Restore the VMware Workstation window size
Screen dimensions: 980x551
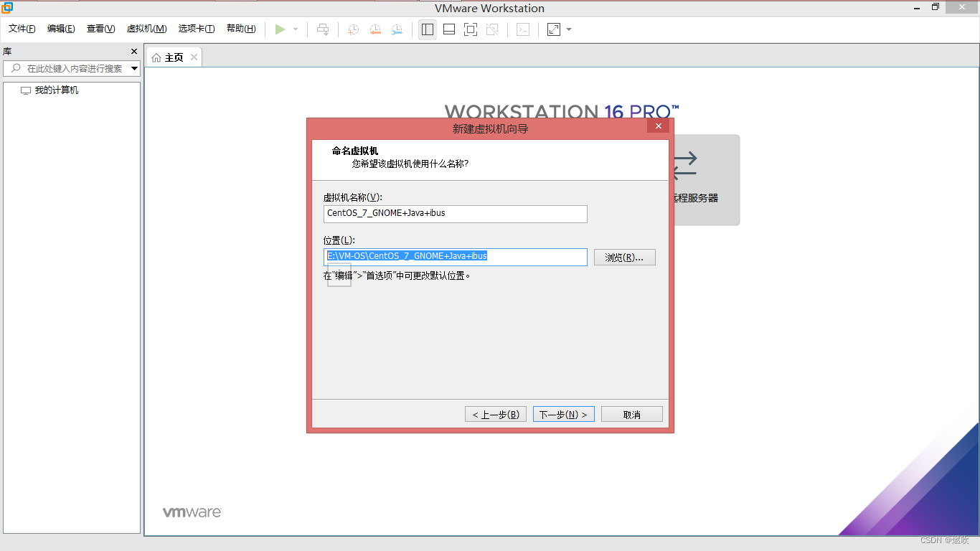pyautogui.click(x=936, y=7)
